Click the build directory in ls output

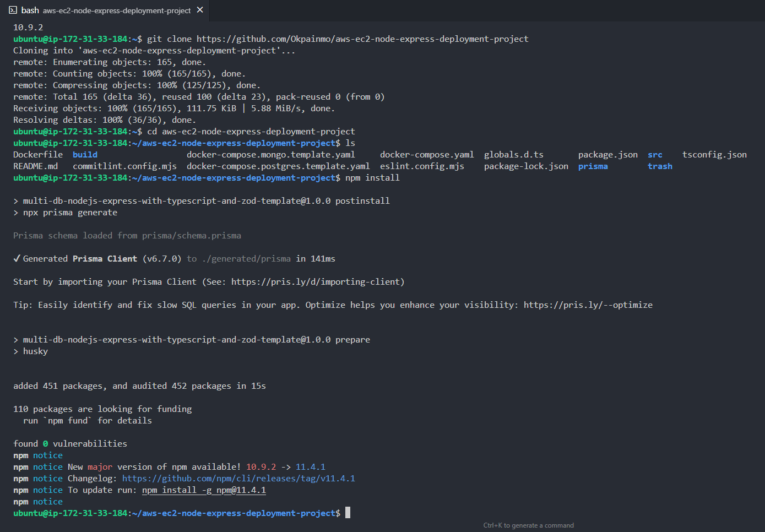85,155
